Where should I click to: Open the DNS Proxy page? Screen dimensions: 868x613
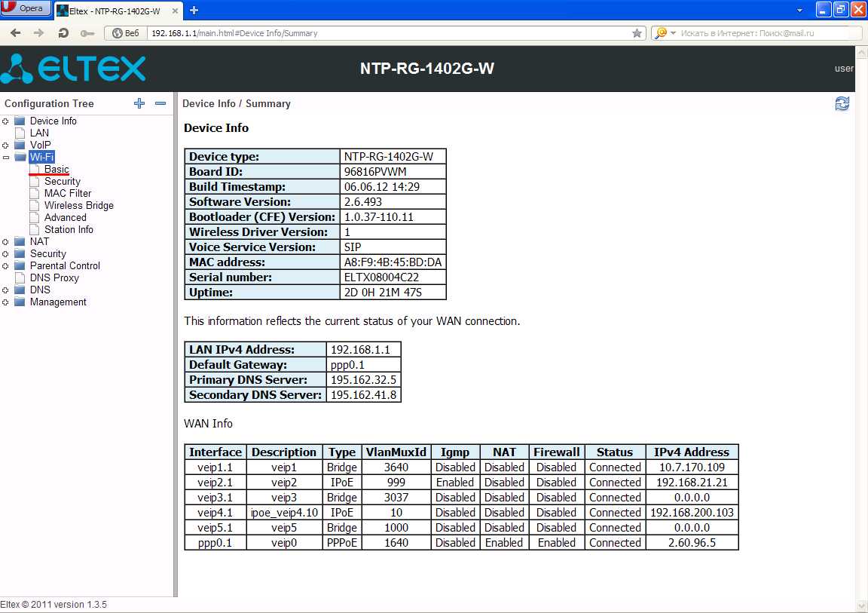pos(54,278)
